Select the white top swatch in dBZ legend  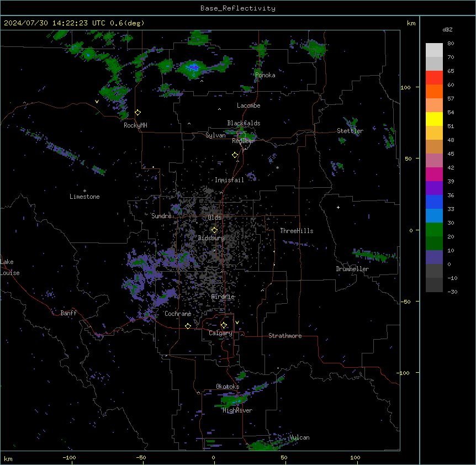434,50
